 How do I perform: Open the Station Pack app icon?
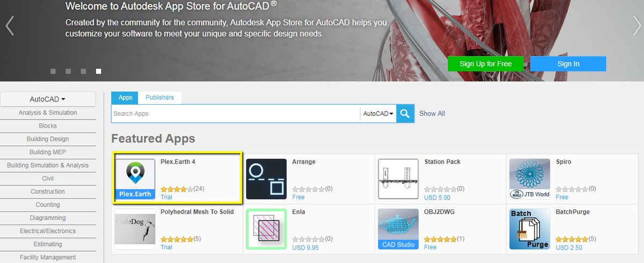click(x=398, y=179)
